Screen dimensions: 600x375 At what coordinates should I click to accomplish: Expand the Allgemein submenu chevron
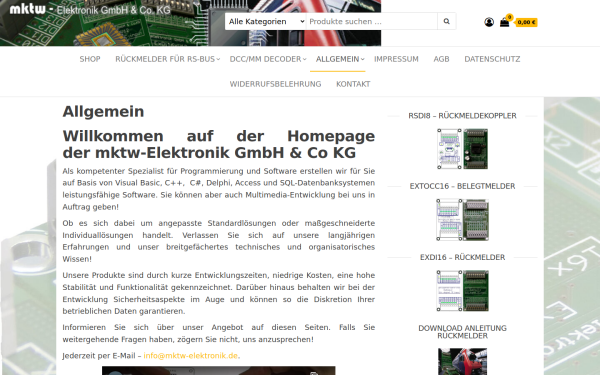[362, 59]
